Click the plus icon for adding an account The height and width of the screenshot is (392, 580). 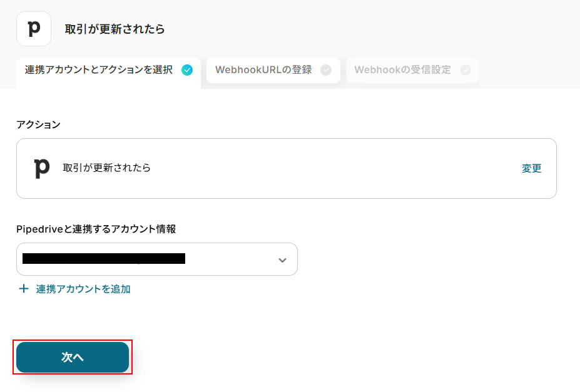24,289
